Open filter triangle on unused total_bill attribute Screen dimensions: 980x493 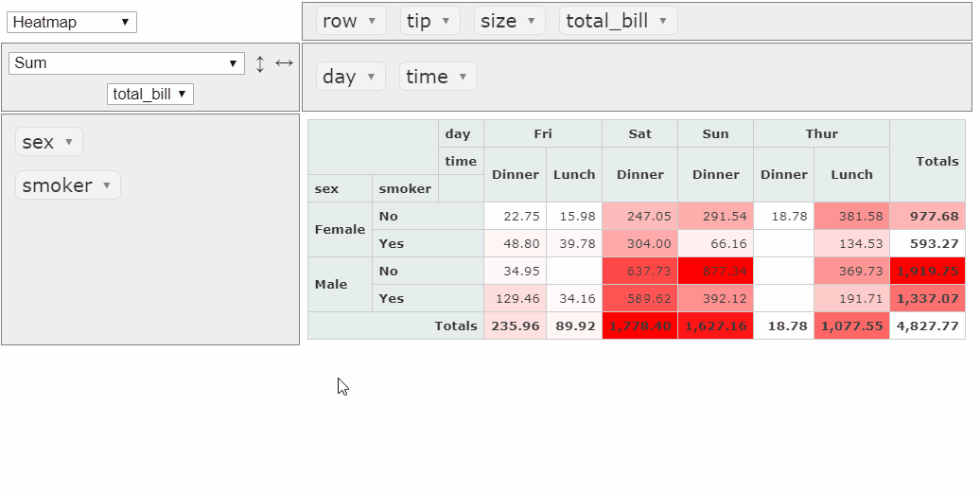(x=663, y=21)
